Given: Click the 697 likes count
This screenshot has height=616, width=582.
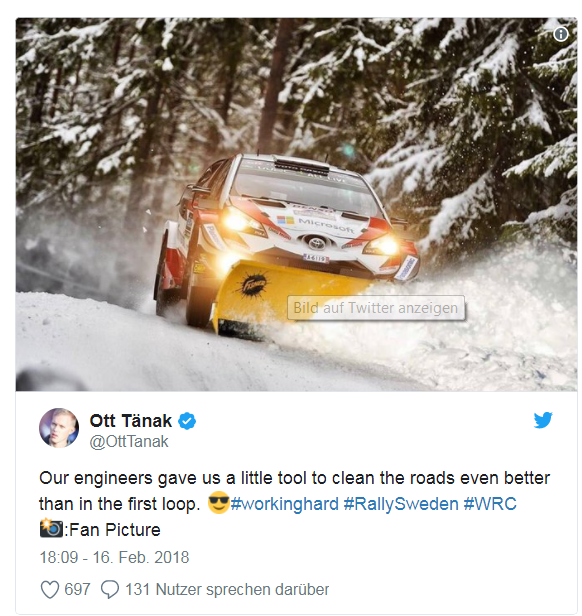Looking at the screenshot, I should (77, 590).
